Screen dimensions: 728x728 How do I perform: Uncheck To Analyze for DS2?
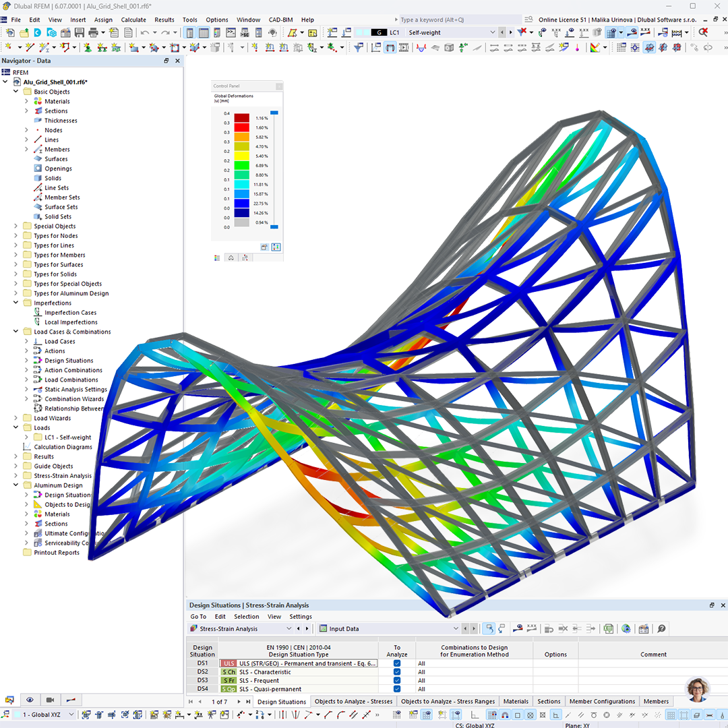397,672
